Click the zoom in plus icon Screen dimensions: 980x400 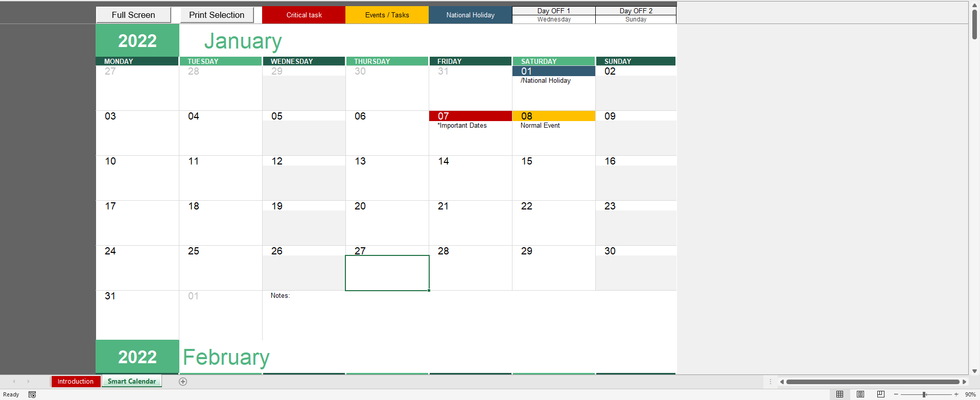tap(956, 394)
